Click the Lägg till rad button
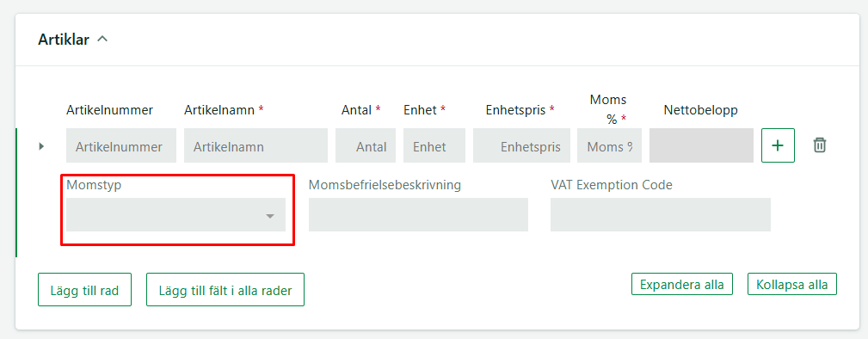 (x=84, y=290)
